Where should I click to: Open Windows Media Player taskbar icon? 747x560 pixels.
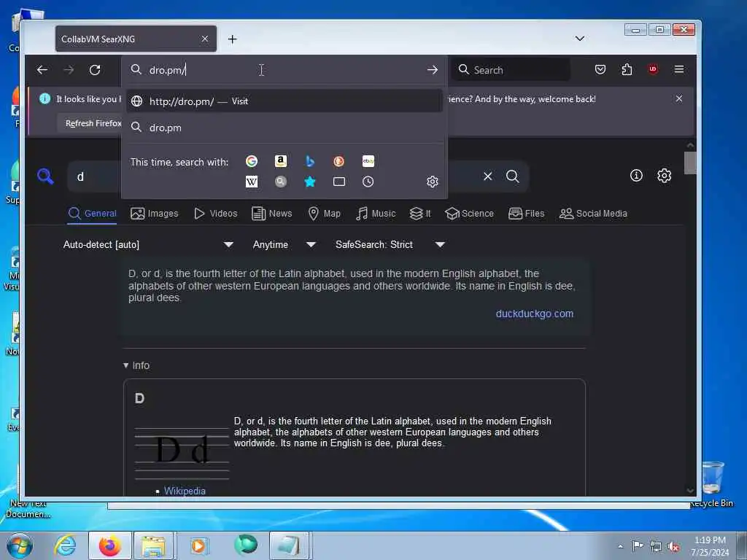[198, 545]
